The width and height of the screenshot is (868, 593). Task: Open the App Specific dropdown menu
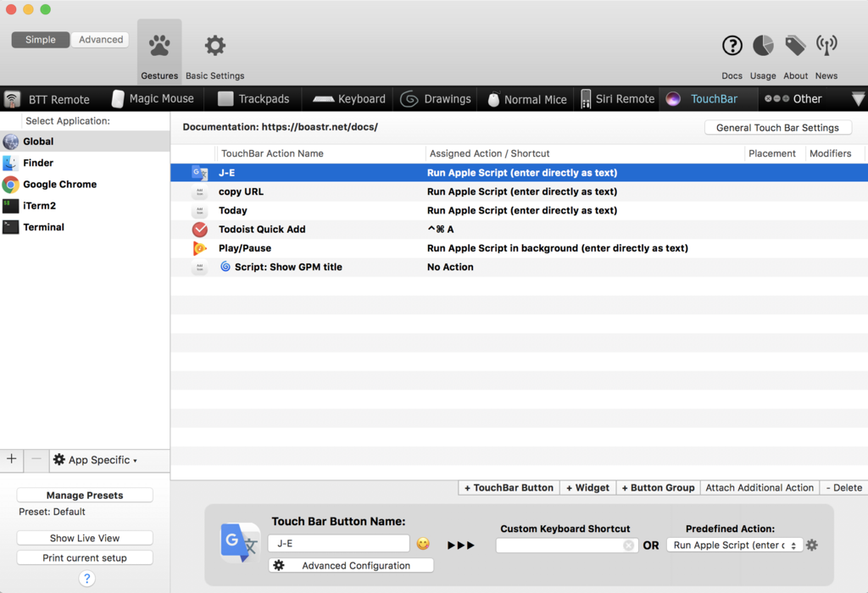[95, 460]
